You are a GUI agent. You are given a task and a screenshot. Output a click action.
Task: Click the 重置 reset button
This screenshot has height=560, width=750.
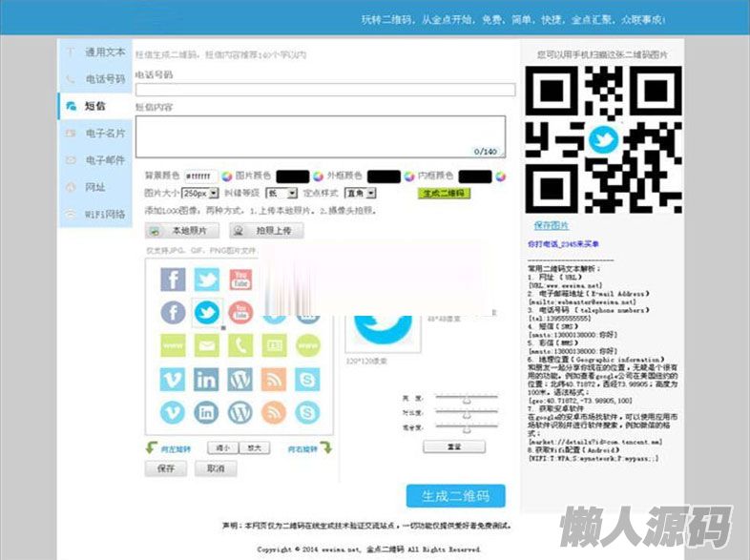(454, 446)
